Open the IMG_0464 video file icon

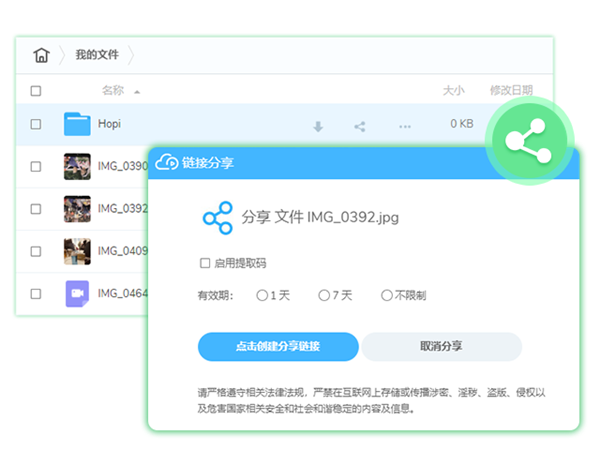(77, 294)
